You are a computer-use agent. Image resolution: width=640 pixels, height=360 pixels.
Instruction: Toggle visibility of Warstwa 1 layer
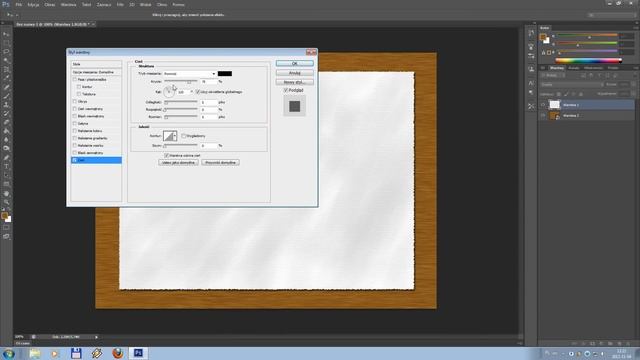[543, 105]
